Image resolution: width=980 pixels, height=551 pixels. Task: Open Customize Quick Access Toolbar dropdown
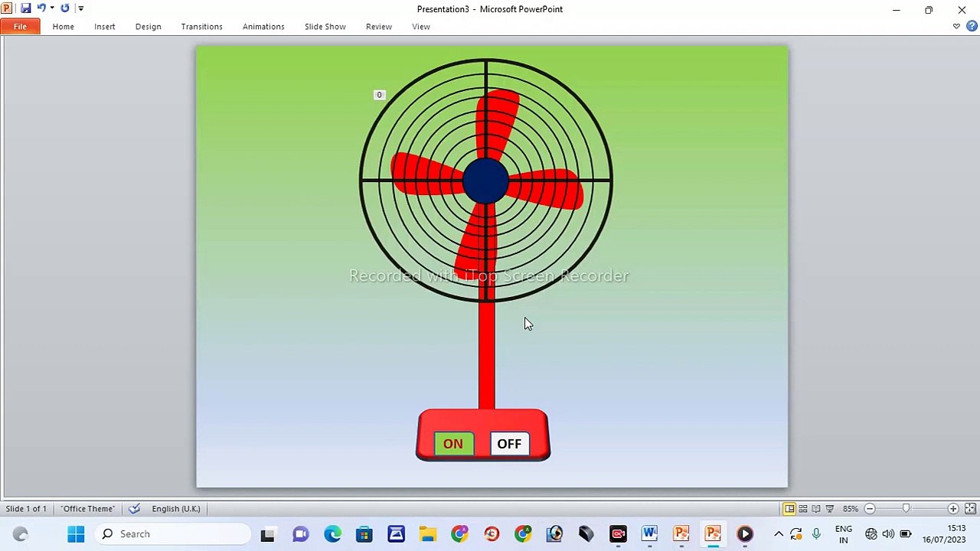(80, 8)
